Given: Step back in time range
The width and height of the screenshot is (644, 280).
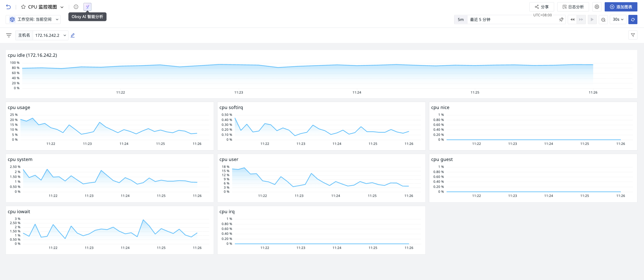Looking at the screenshot, I should click(572, 20).
